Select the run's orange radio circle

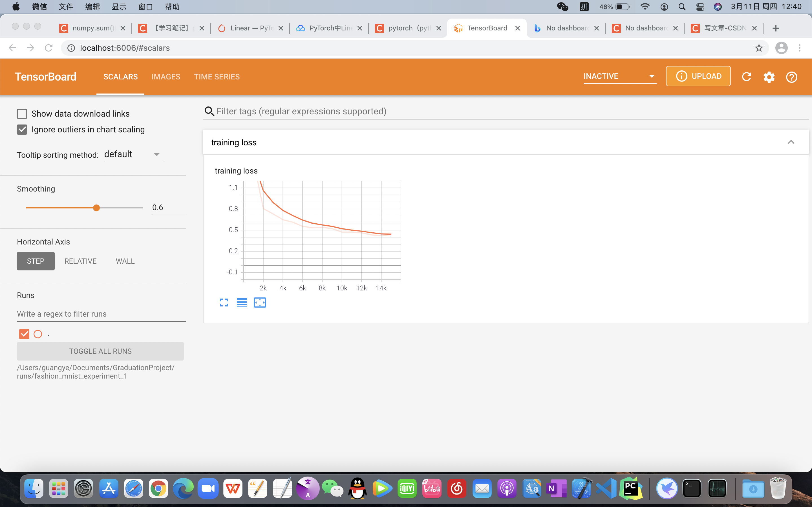point(38,334)
